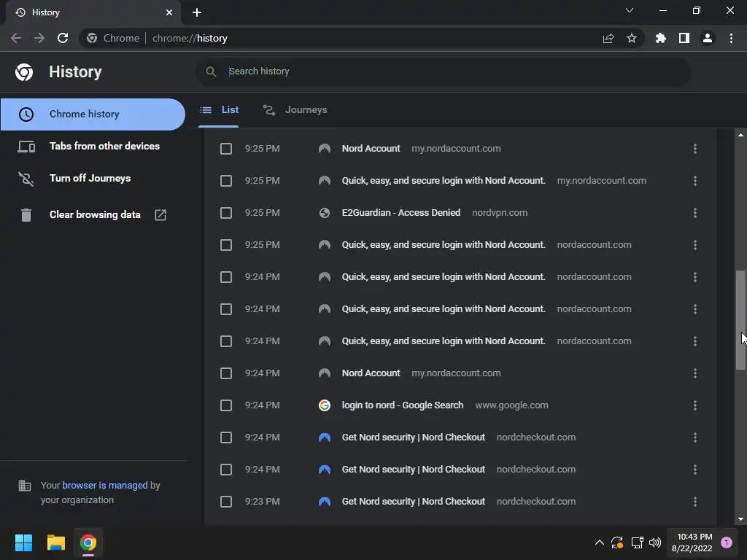
Task: Follow the browser is managed link
Action: click(105, 485)
